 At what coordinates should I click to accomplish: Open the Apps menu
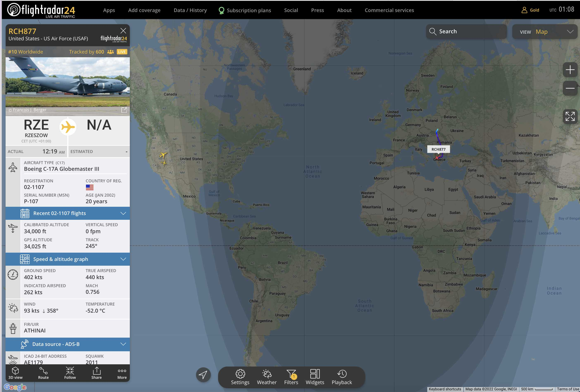coord(109,10)
